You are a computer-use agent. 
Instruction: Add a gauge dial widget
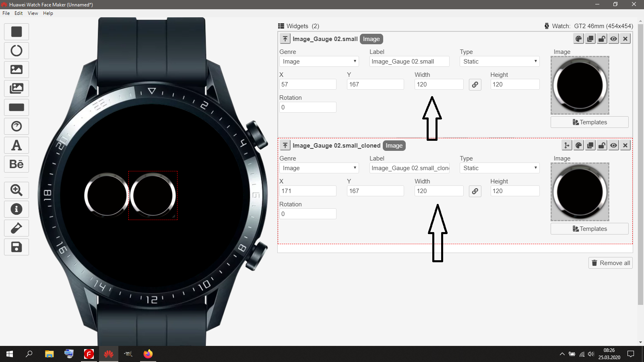[17, 126]
